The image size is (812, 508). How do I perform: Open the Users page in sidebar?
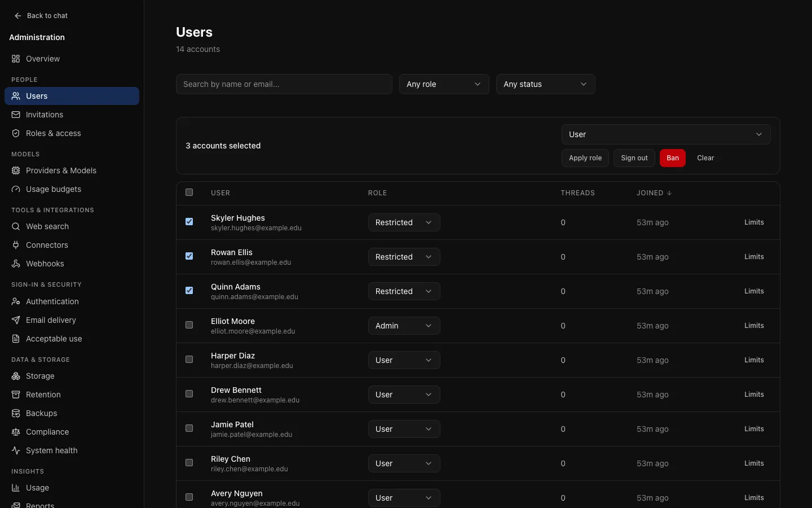(72, 96)
